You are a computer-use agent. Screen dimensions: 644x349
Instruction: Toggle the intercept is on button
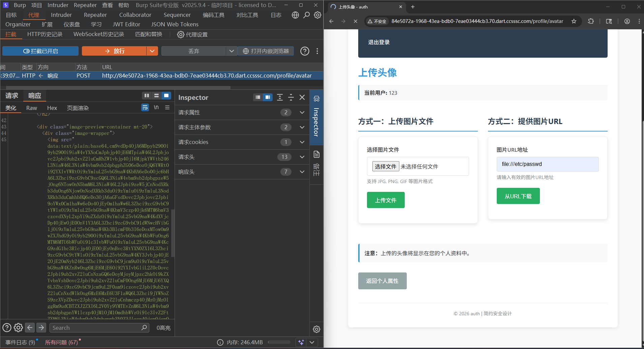(40, 51)
